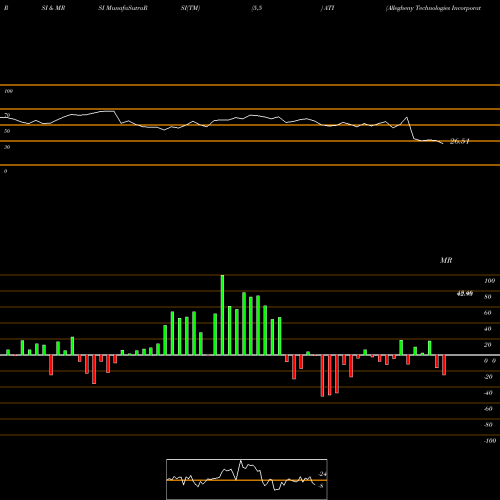Click the MR axis label -100
500x500 pixels.
pyautogui.click(x=490, y=441)
